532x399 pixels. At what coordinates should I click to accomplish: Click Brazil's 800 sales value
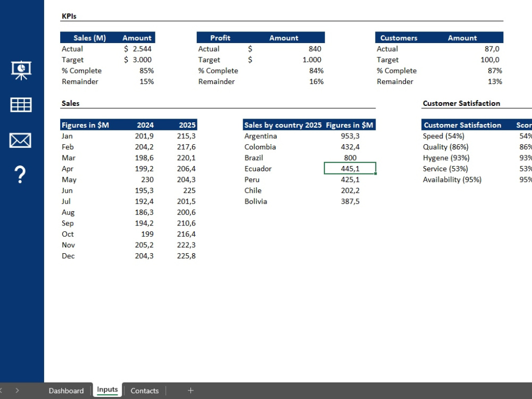coord(350,158)
